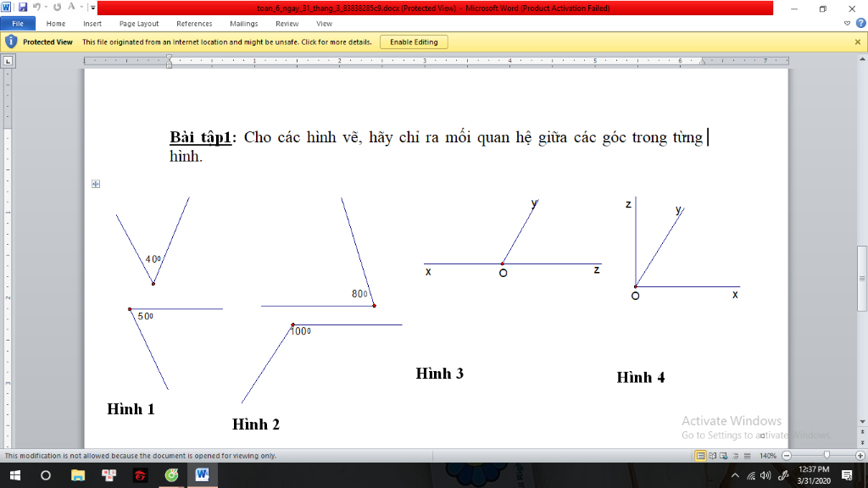
Task: Click the Save icon in Quick Access Toolbar
Action: coord(23,7)
